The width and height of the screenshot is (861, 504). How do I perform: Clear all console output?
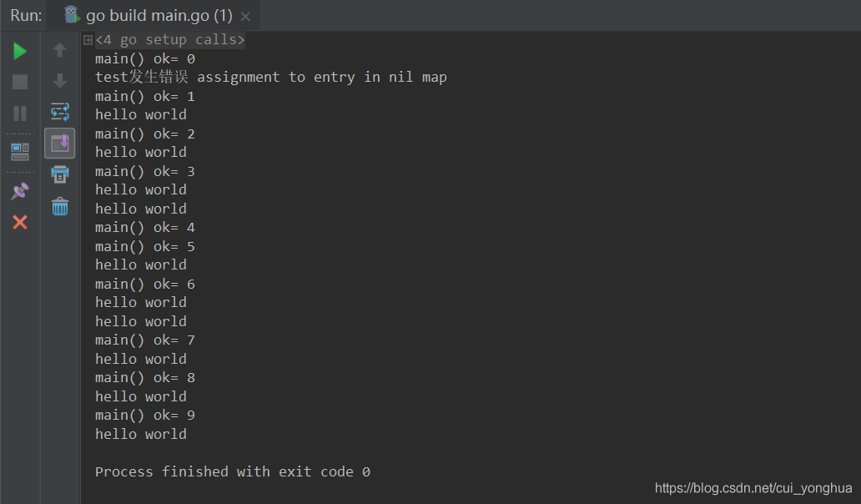click(x=59, y=206)
